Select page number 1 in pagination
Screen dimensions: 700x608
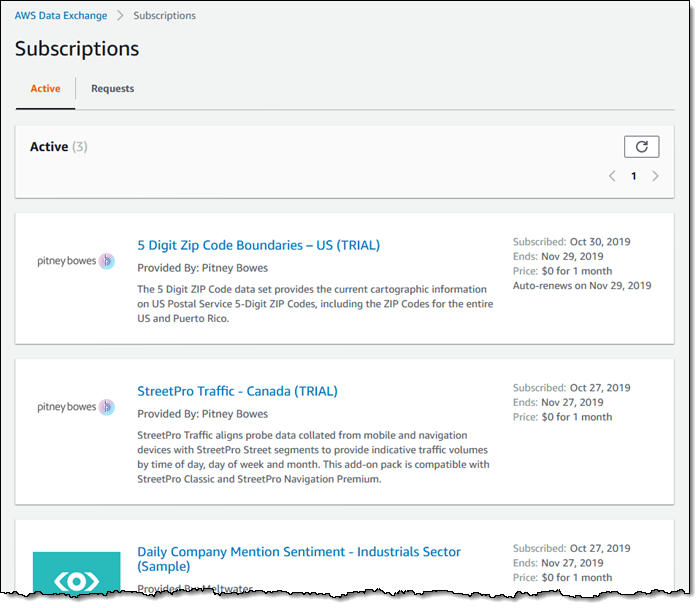633,176
